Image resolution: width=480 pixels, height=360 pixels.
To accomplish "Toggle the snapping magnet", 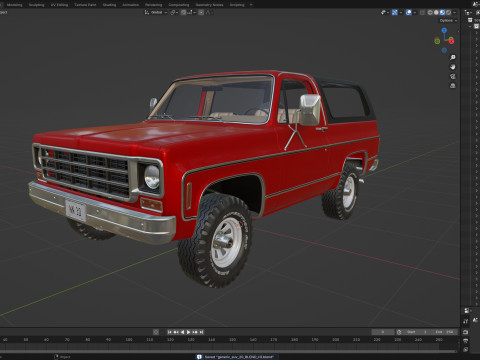I will 183,12.
